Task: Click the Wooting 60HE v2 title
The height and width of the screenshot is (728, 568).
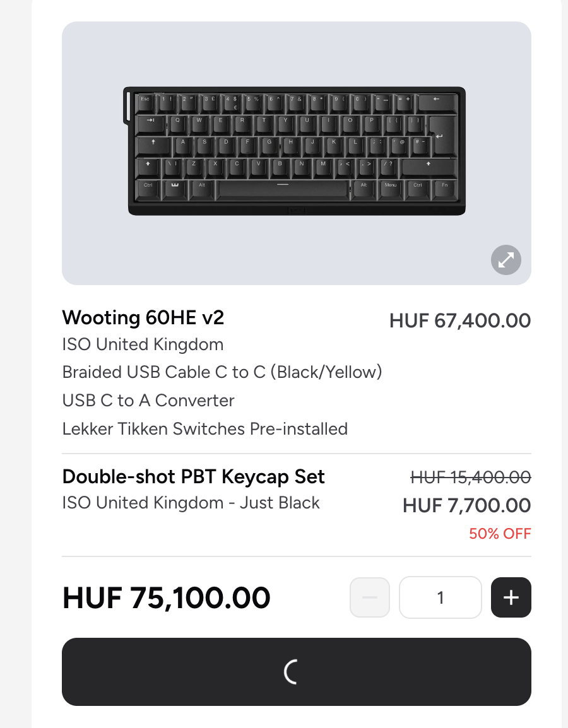Action: (x=143, y=317)
